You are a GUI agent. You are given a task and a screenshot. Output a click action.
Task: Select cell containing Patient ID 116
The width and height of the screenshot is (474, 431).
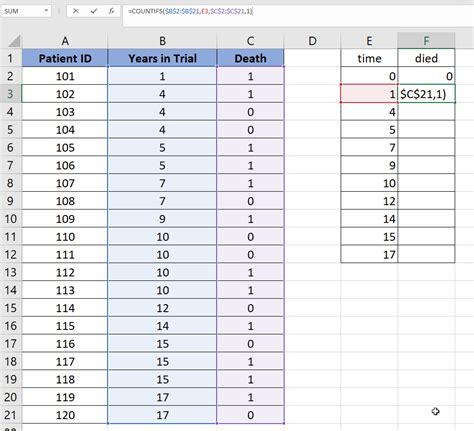pyautogui.click(x=65, y=344)
